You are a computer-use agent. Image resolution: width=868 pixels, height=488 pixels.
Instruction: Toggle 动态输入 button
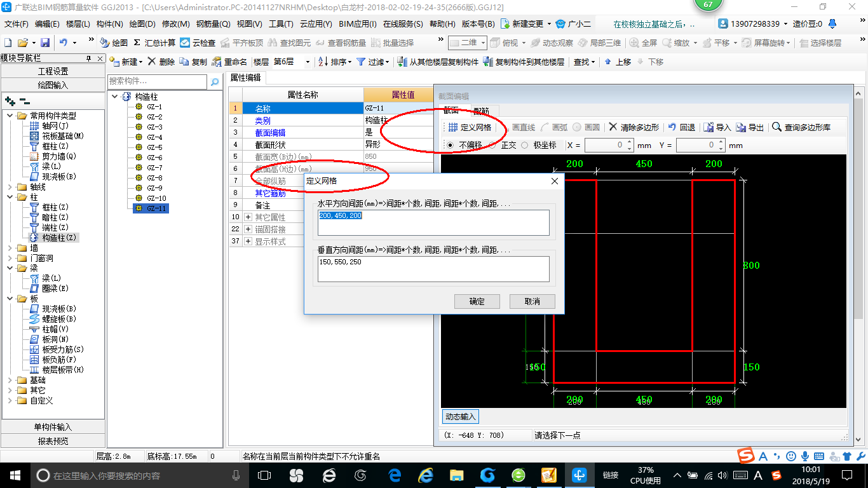click(x=460, y=417)
